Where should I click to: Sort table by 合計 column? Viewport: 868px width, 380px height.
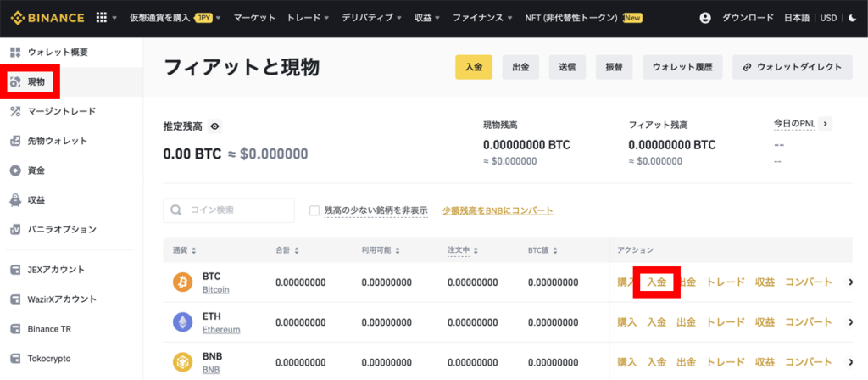tap(287, 250)
